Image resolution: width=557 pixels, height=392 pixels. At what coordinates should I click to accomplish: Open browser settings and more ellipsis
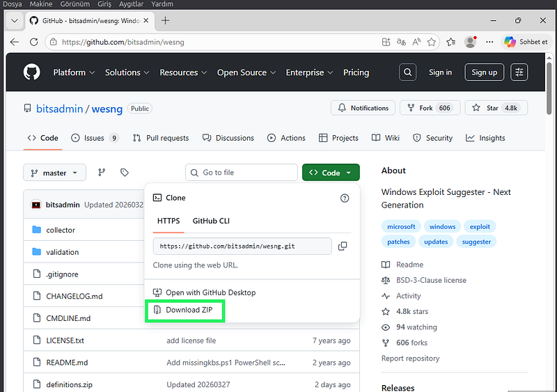(x=489, y=42)
